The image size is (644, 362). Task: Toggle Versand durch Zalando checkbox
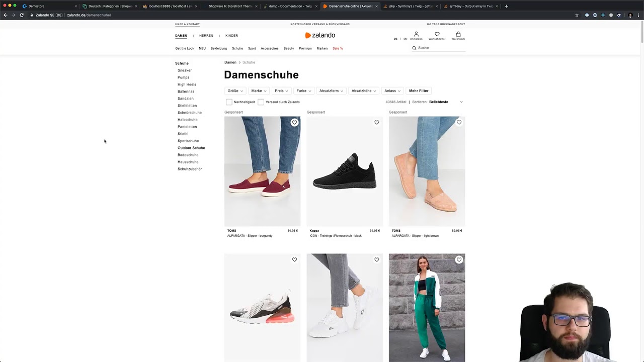(x=261, y=102)
